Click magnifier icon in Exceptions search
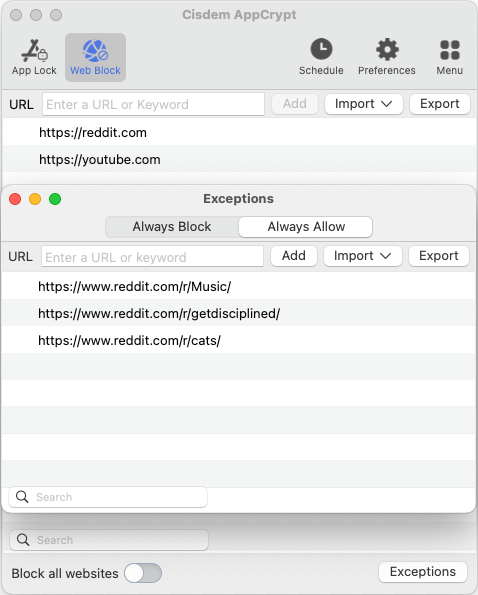The image size is (478, 595). (x=22, y=497)
